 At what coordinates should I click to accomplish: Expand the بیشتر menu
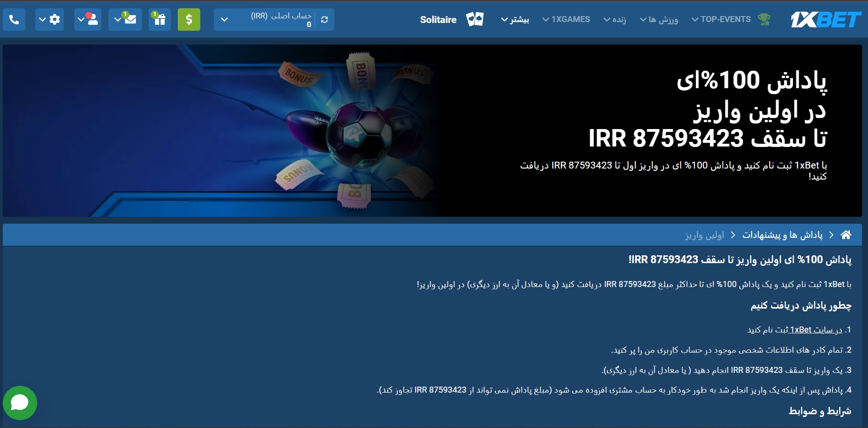coord(515,19)
